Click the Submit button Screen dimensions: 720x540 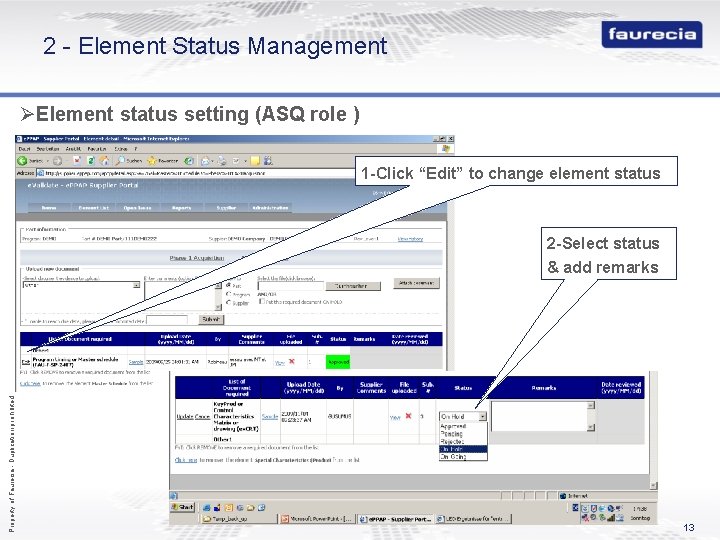(211, 319)
